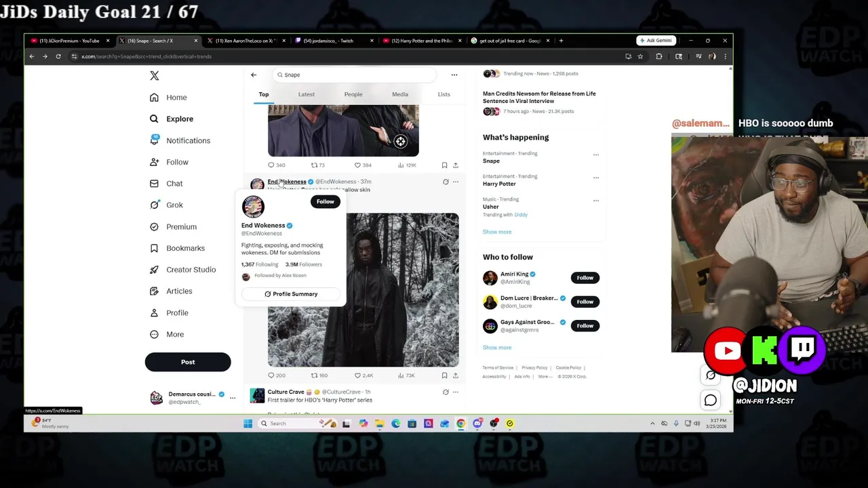Open Harry Potter trending options menu

click(596, 178)
